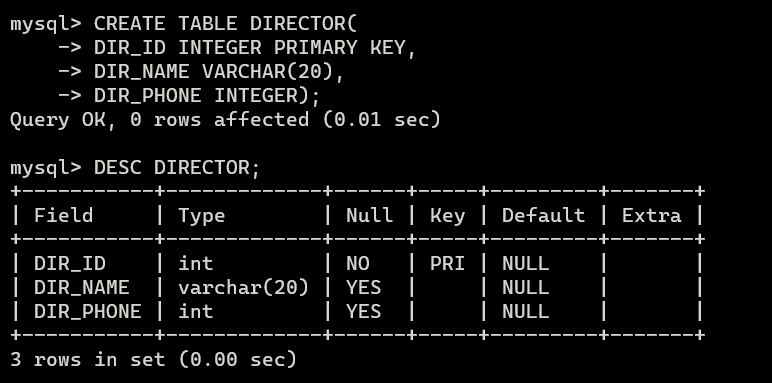
Task: Click the DIR_ID INTEGER PRIMARY KEY line
Action: pos(255,48)
